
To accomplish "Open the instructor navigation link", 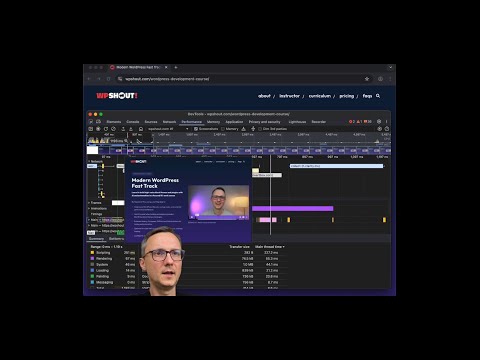I will click(x=289, y=96).
